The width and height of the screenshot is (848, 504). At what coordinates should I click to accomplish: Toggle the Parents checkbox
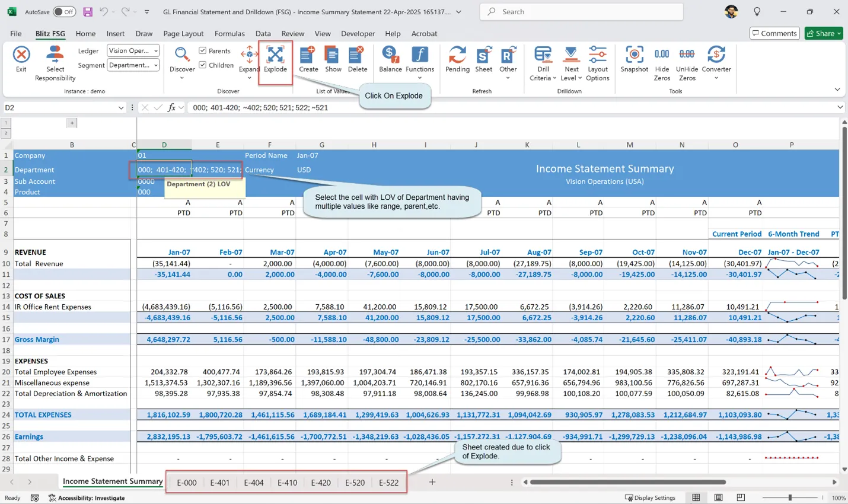pos(202,51)
